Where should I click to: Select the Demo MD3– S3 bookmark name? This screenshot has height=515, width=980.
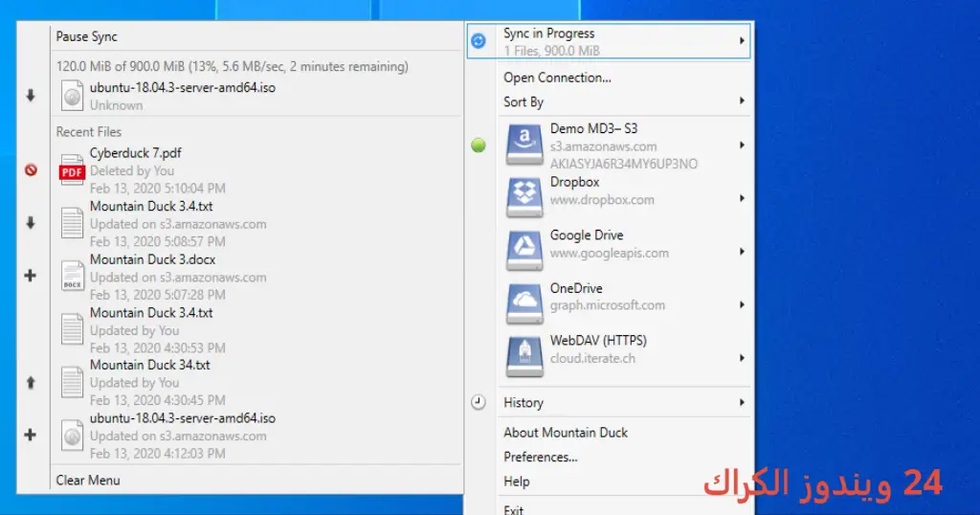tap(593, 128)
